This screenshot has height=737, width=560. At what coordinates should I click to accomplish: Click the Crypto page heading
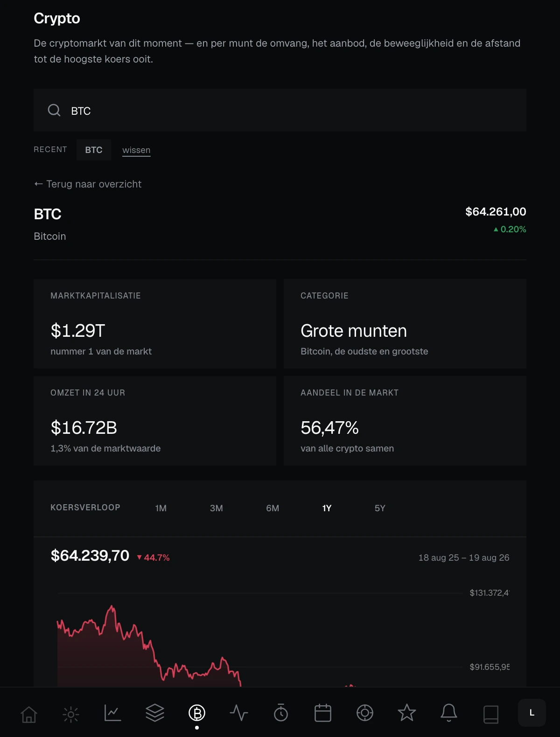(x=57, y=18)
